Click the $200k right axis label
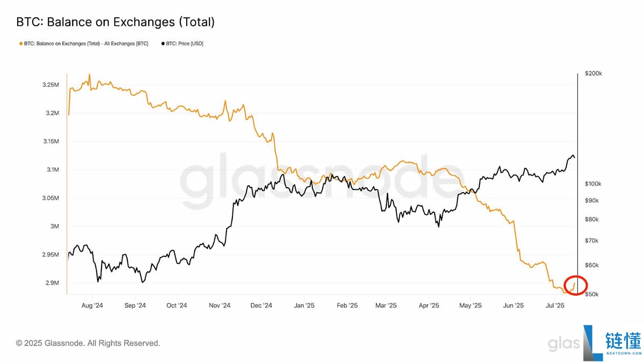This screenshot has height=362, width=644. click(x=592, y=73)
